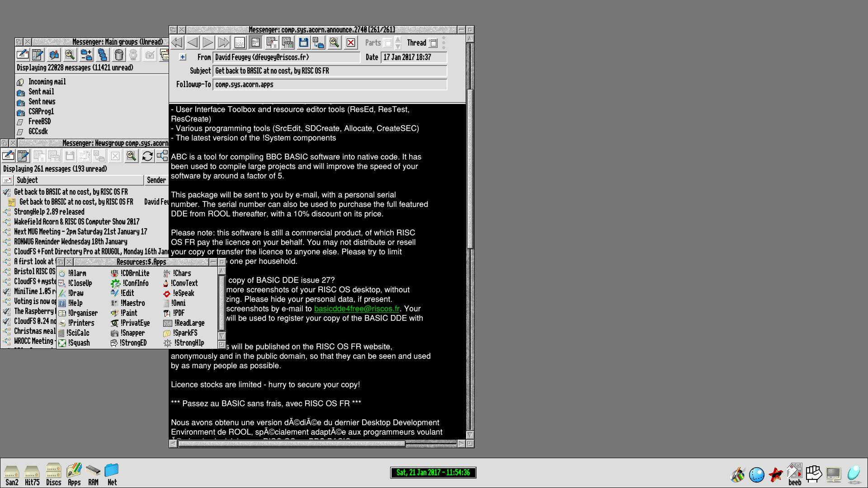The width and height of the screenshot is (868, 488).
Task: Click basicdde4free@riscos.fr email link
Action: [357, 309]
